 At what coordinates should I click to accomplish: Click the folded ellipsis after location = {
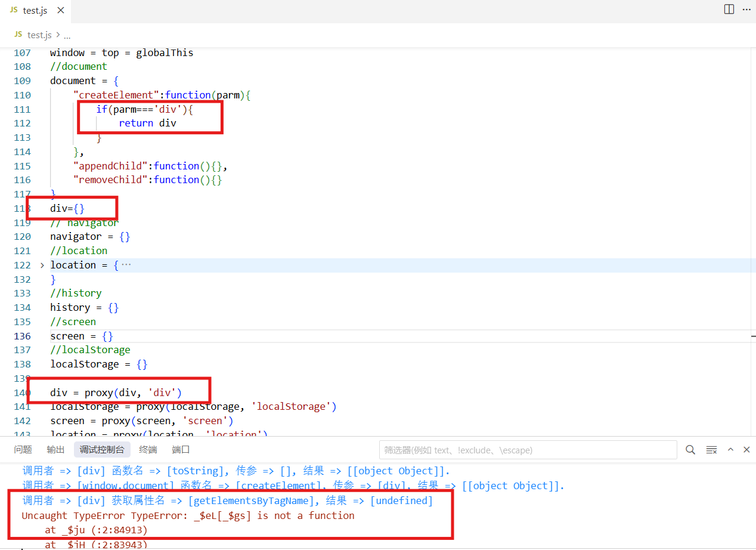126,265
